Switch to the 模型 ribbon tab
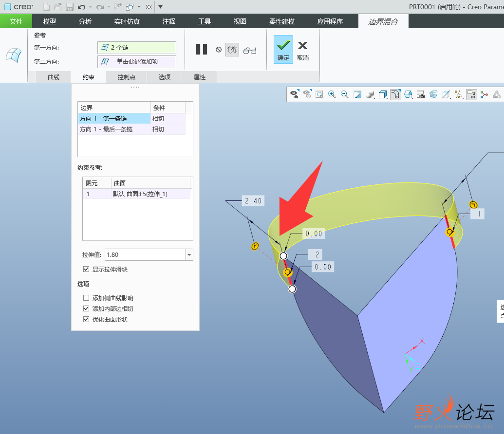 (x=50, y=21)
